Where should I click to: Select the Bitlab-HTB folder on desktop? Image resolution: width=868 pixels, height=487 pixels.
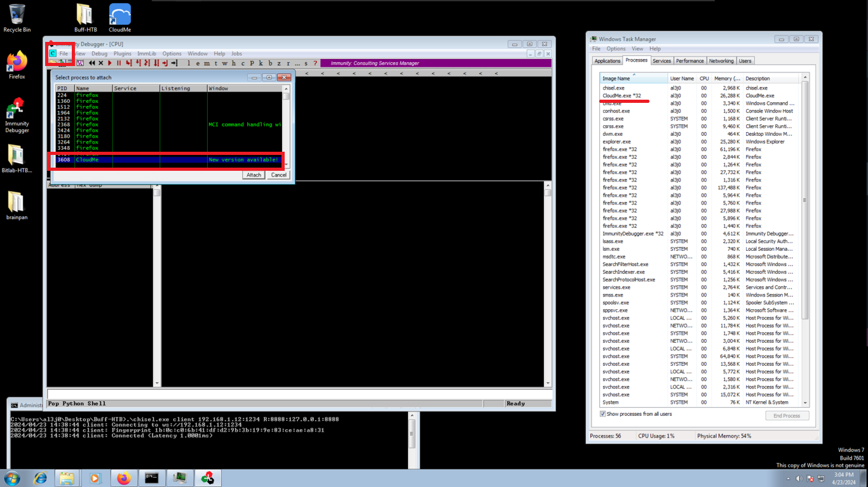pyautogui.click(x=17, y=159)
